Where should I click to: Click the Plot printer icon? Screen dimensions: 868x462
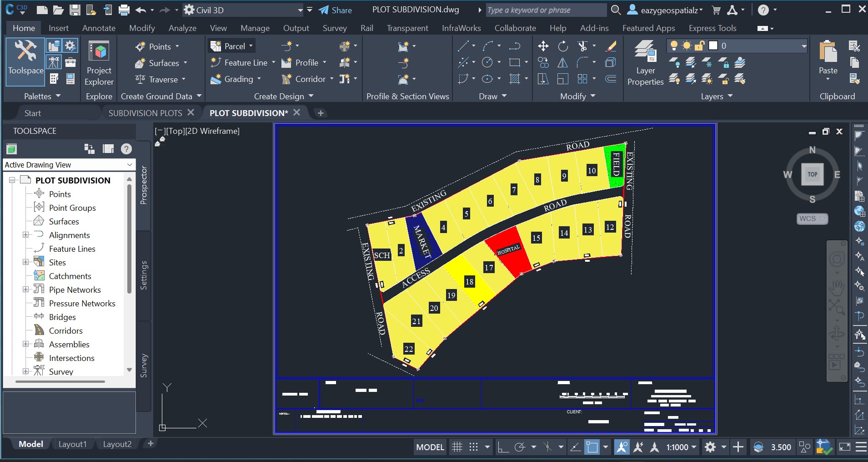(124, 10)
